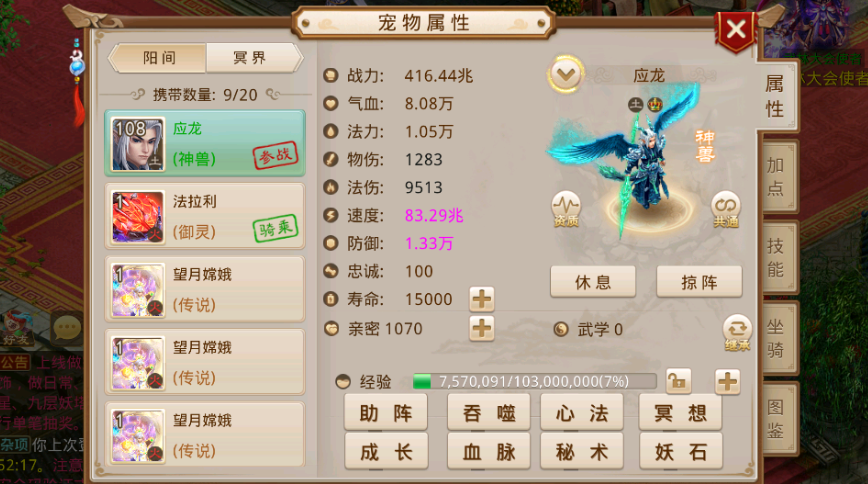Click the 继承 inherit icon
Viewport: 868px width, 484px height.
click(737, 333)
